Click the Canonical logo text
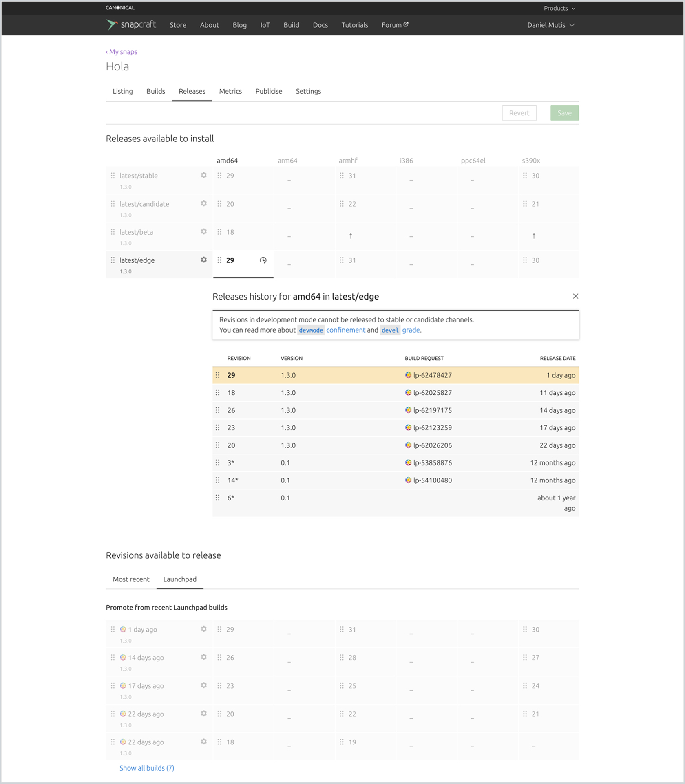 pos(120,8)
